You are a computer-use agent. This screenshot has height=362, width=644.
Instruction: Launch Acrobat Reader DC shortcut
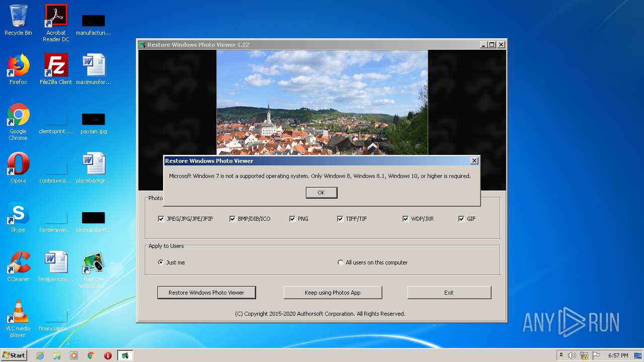coord(56,23)
